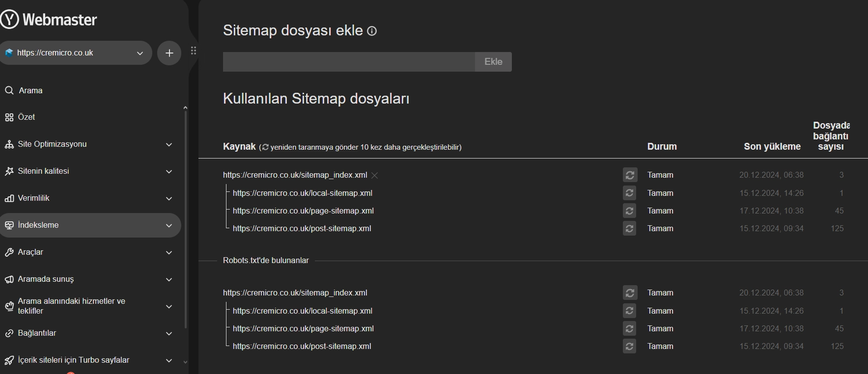Click the Aramada sunuş megaphone icon
868x374 pixels.
point(9,279)
